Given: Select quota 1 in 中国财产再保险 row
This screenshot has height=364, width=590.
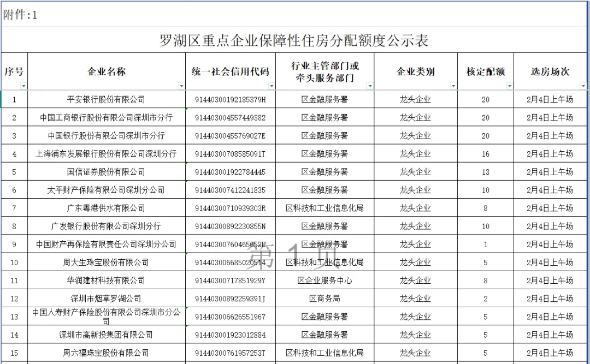Looking at the screenshot, I should click(x=486, y=244).
